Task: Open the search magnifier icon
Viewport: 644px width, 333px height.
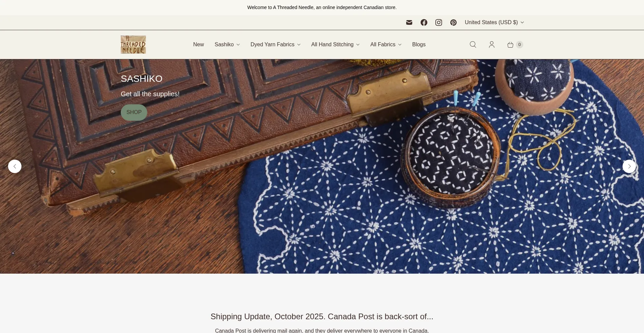Action: 473,45
